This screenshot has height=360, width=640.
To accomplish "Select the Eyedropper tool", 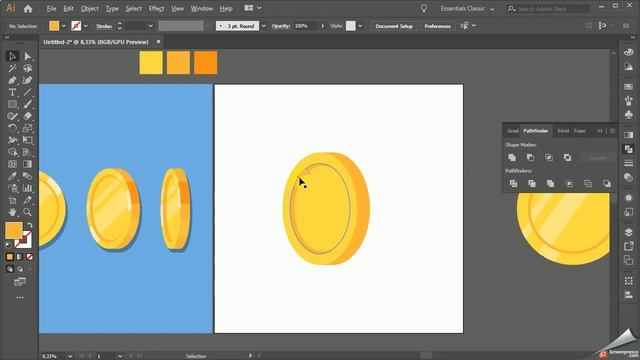I will 12,176.
